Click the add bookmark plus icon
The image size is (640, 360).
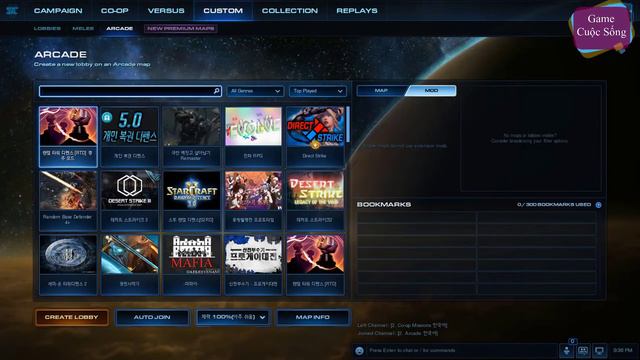tap(598, 205)
